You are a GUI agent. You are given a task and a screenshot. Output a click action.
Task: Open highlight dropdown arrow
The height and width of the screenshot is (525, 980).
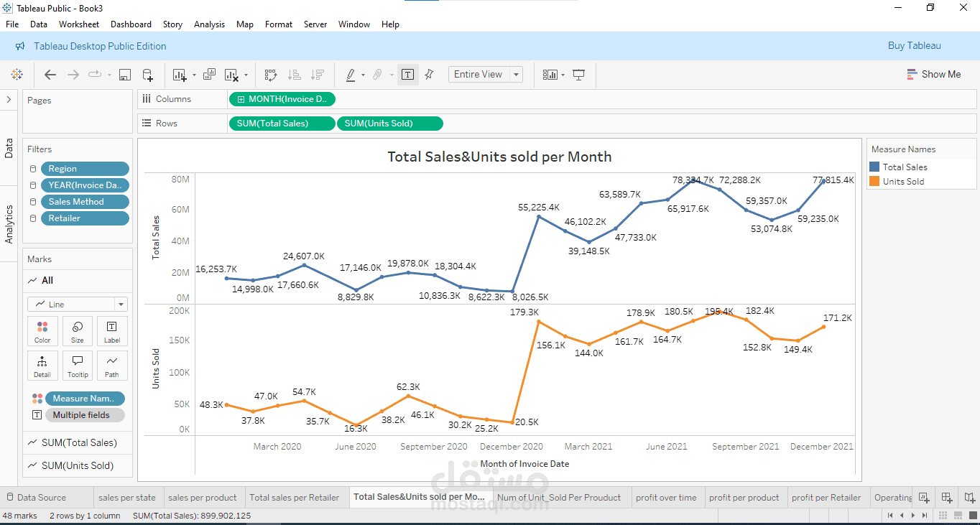click(x=363, y=75)
